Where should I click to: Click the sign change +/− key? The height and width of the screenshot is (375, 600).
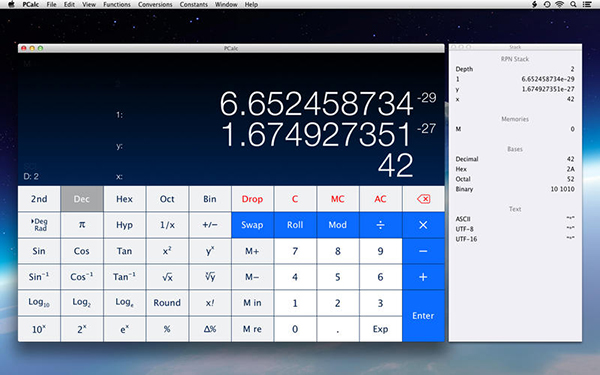210,225
